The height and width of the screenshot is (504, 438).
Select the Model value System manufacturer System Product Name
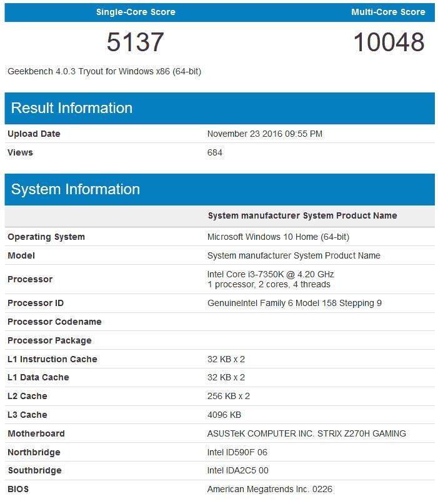pyautogui.click(x=294, y=255)
